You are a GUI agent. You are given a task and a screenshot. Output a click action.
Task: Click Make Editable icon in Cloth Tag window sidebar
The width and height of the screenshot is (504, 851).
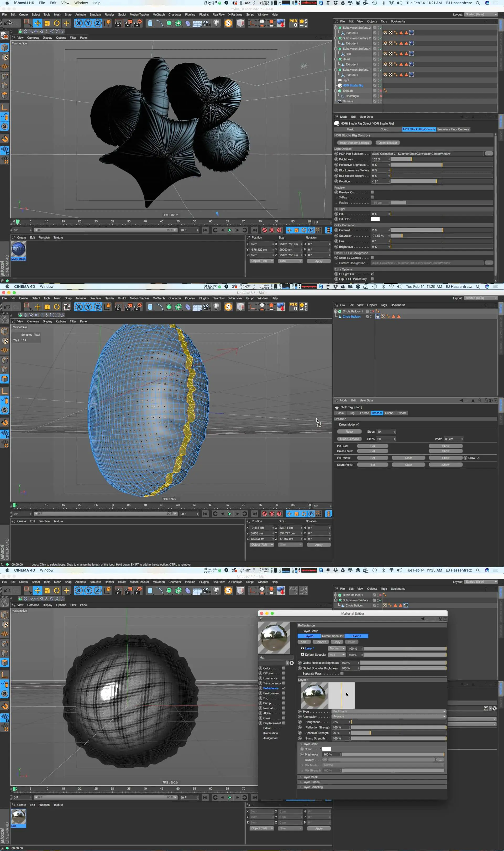(x=5, y=319)
